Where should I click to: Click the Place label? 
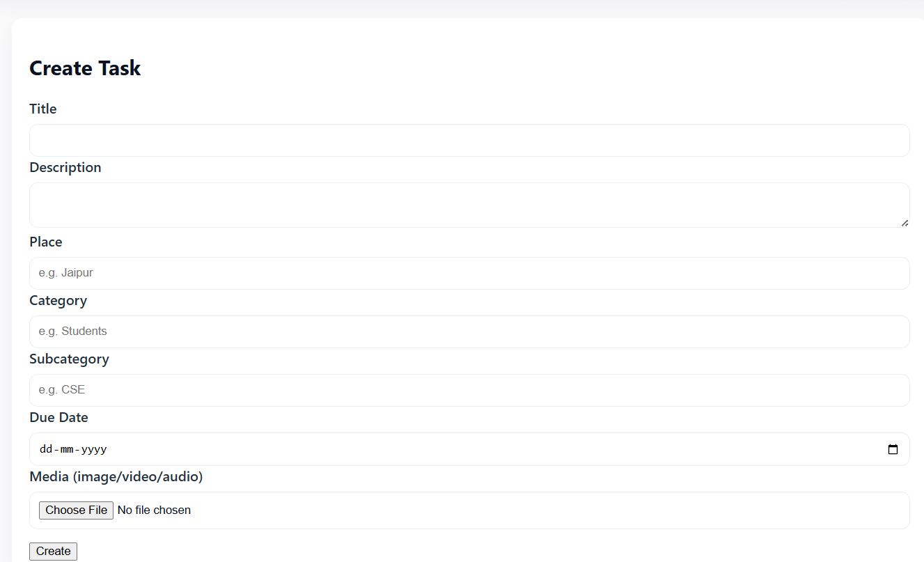(46, 242)
